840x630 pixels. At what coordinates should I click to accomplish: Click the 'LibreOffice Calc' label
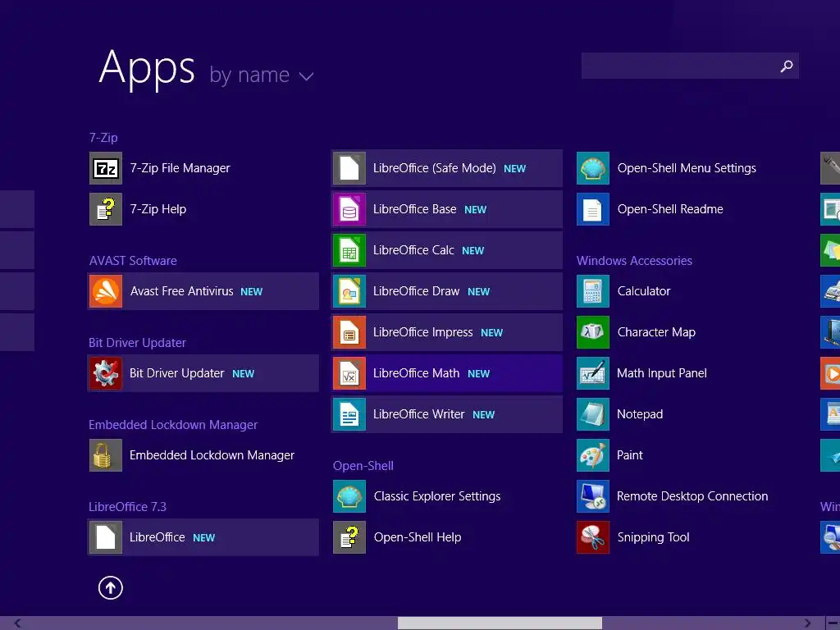click(413, 250)
